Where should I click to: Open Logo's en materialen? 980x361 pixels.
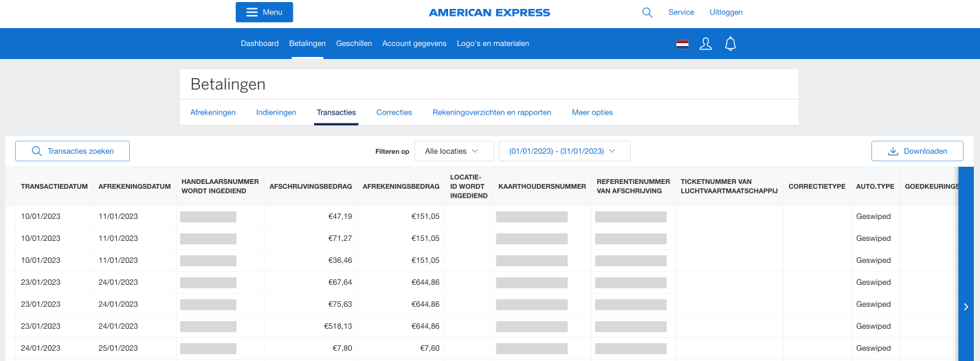coord(493,43)
